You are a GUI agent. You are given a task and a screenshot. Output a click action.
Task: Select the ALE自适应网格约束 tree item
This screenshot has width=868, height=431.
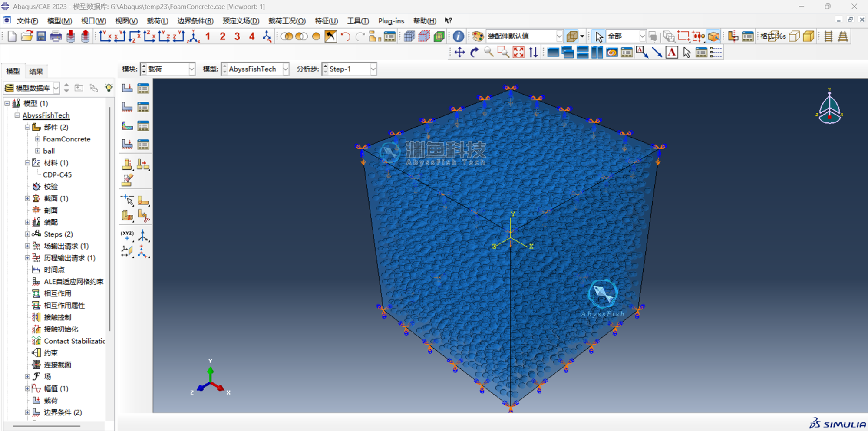(73, 282)
